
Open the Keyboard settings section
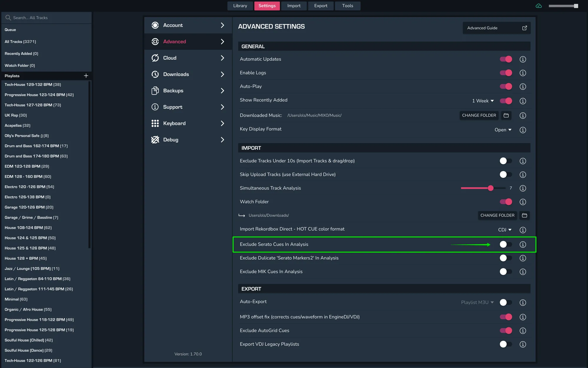tap(188, 123)
